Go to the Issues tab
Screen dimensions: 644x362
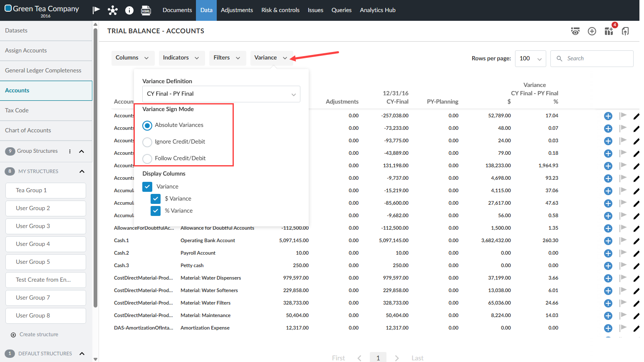(315, 10)
